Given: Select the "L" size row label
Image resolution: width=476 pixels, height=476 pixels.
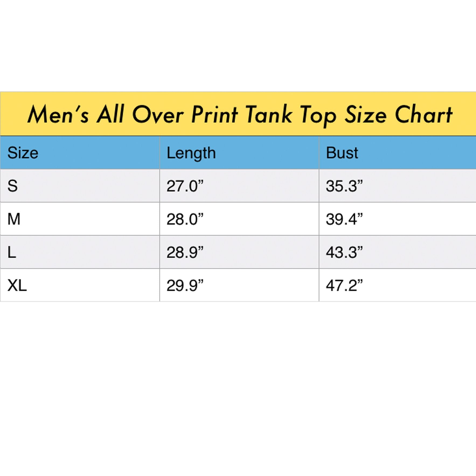Looking at the screenshot, I should [x=12, y=252].
